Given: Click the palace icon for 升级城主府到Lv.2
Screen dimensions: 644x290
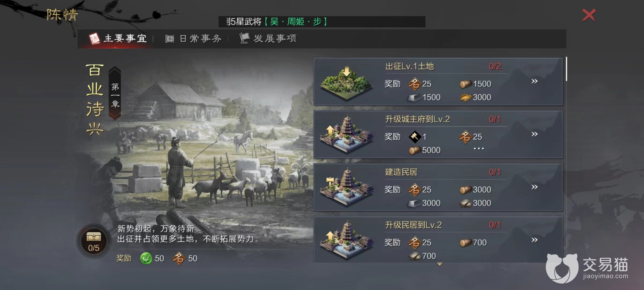Looking at the screenshot, I should pyautogui.click(x=346, y=135).
